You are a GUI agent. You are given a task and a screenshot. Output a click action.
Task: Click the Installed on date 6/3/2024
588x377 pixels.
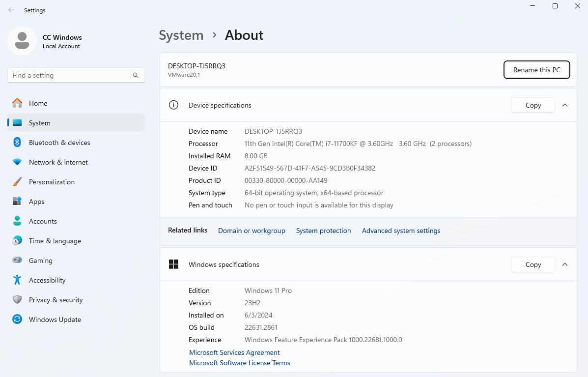258,315
